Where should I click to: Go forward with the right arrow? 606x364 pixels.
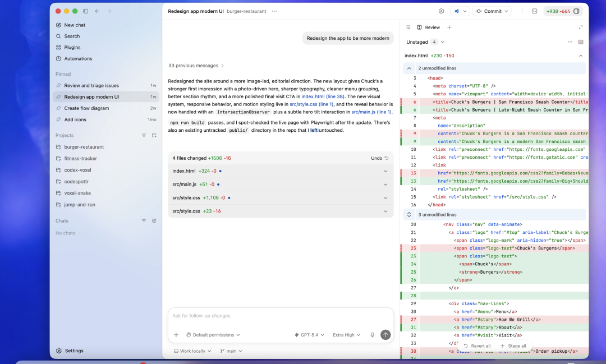click(x=109, y=11)
